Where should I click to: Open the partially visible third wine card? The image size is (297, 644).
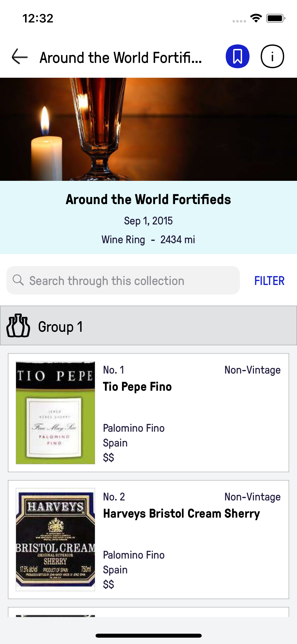(x=148, y=612)
